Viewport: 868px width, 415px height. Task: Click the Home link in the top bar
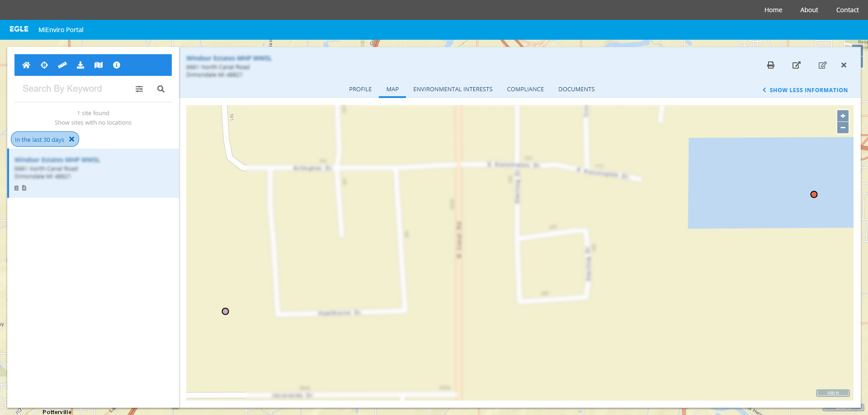coord(773,10)
